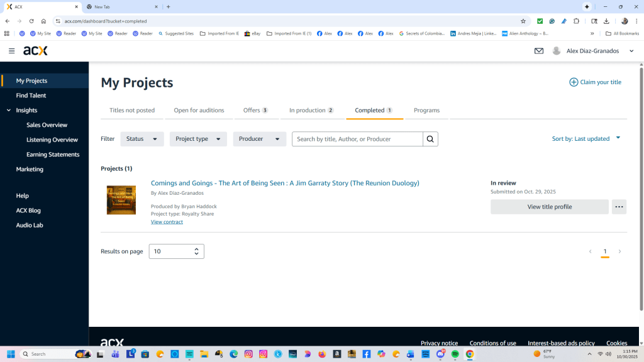
Task: Open messages via envelope icon
Action: pyautogui.click(x=539, y=51)
